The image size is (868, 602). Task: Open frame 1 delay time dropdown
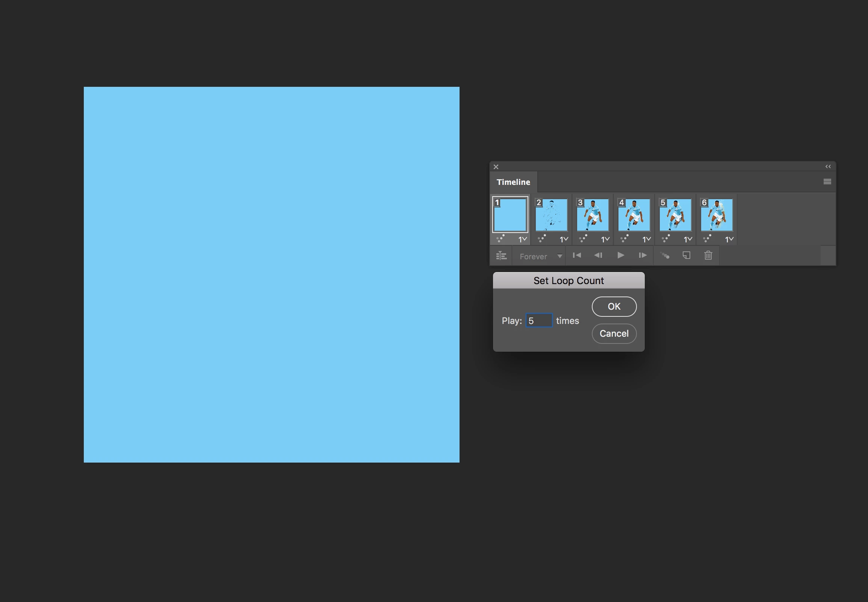point(522,239)
